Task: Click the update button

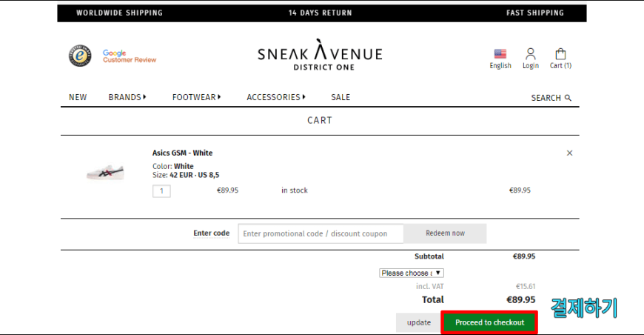Action: point(418,322)
